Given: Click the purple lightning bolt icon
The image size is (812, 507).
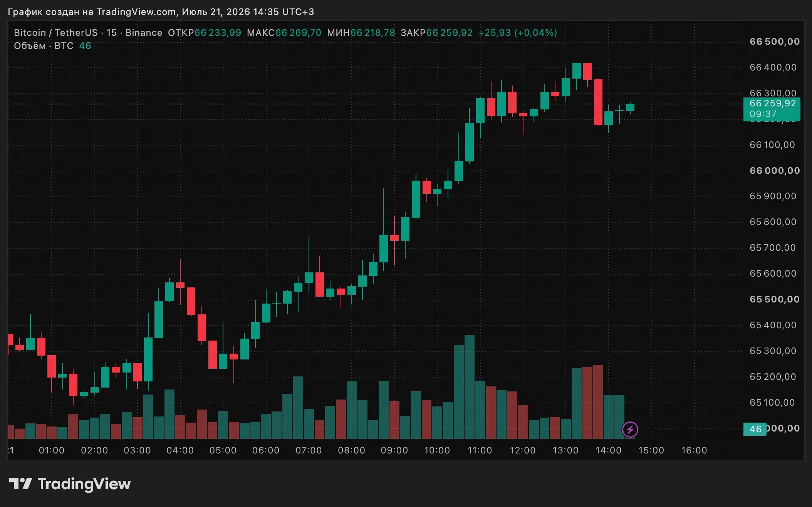Looking at the screenshot, I should pos(630,429).
